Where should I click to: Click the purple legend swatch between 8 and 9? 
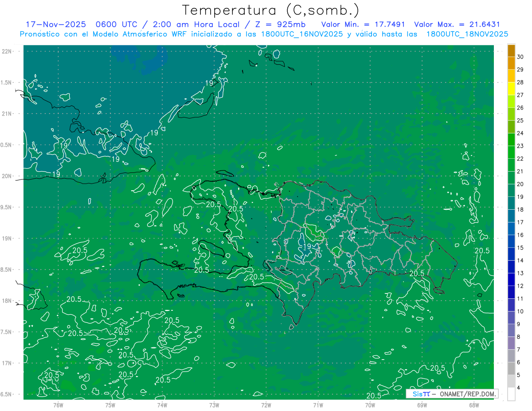point(511,331)
